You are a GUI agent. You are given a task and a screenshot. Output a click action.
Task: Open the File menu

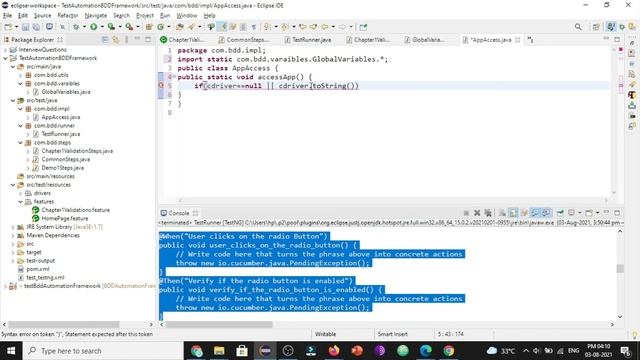[x=7, y=16]
